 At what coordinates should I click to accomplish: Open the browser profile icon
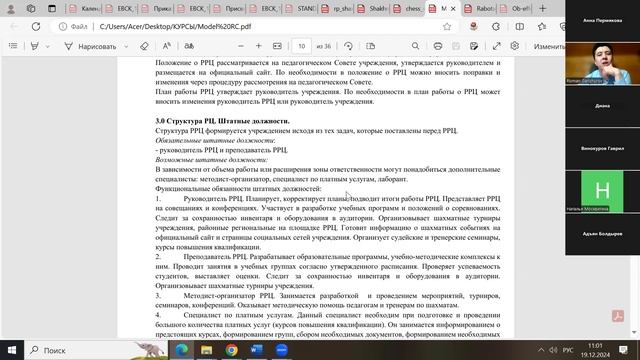point(11,8)
